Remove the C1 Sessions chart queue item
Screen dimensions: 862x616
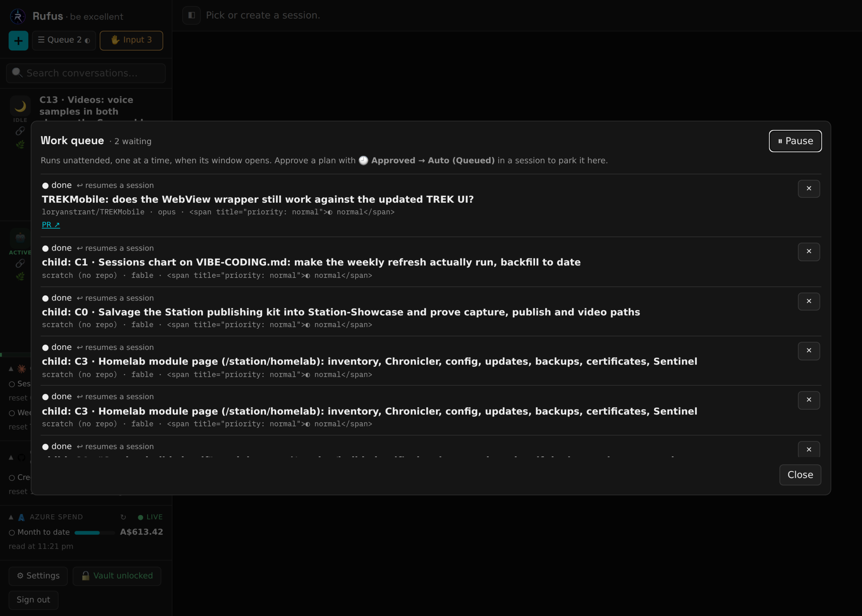pyautogui.click(x=808, y=252)
